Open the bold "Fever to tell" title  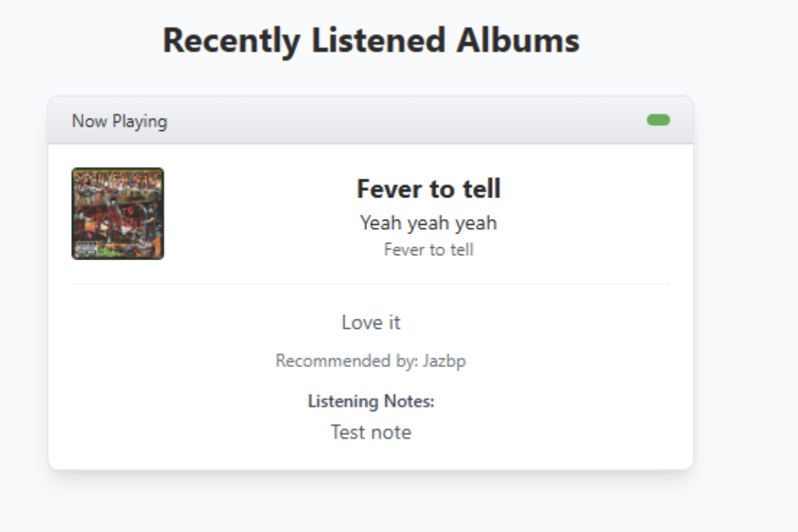click(429, 189)
